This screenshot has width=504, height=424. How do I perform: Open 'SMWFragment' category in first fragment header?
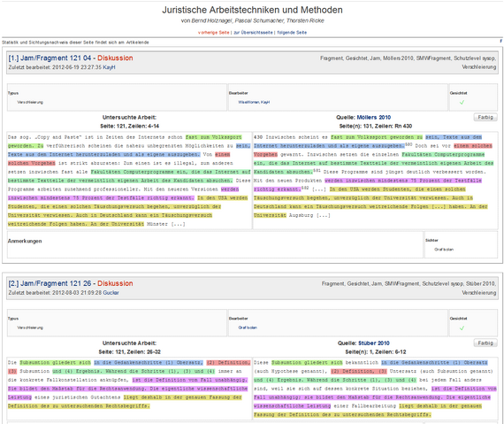(433, 58)
